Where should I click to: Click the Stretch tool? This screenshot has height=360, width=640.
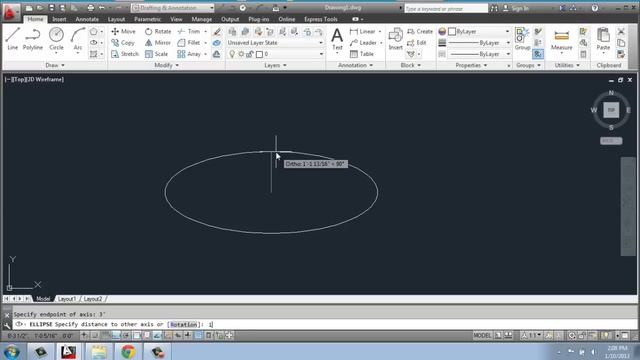click(x=125, y=54)
